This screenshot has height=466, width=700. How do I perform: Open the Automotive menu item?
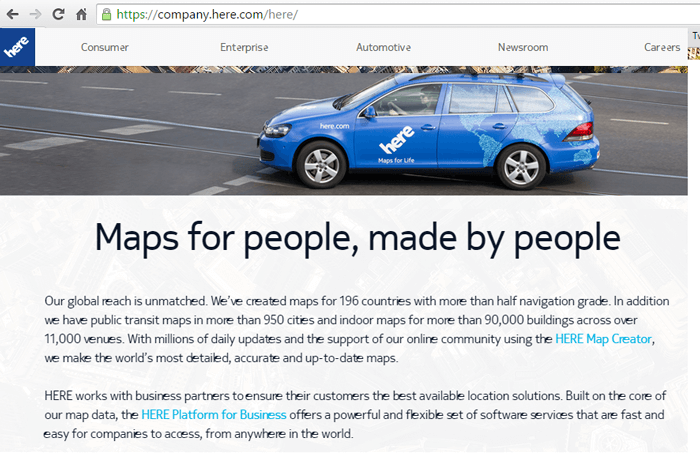[383, 47]
